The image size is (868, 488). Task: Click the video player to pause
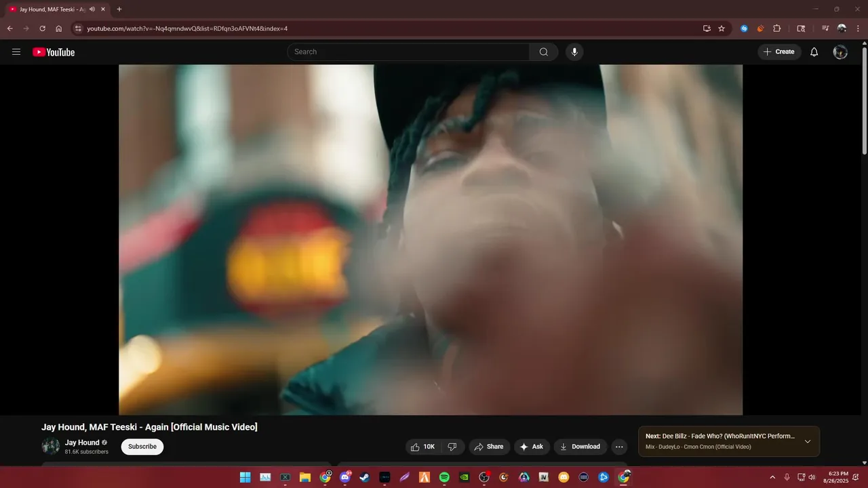(x=431, y=240)
